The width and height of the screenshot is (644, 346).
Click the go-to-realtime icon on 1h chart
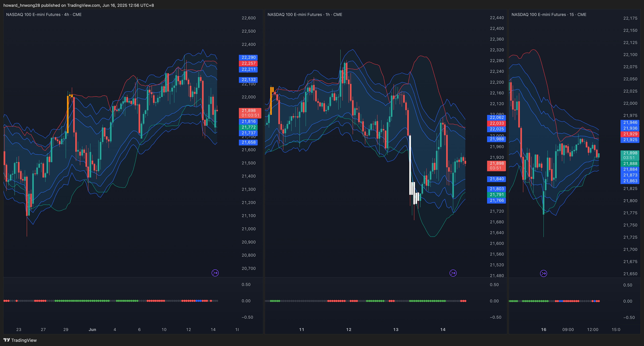tap(453, 273)
